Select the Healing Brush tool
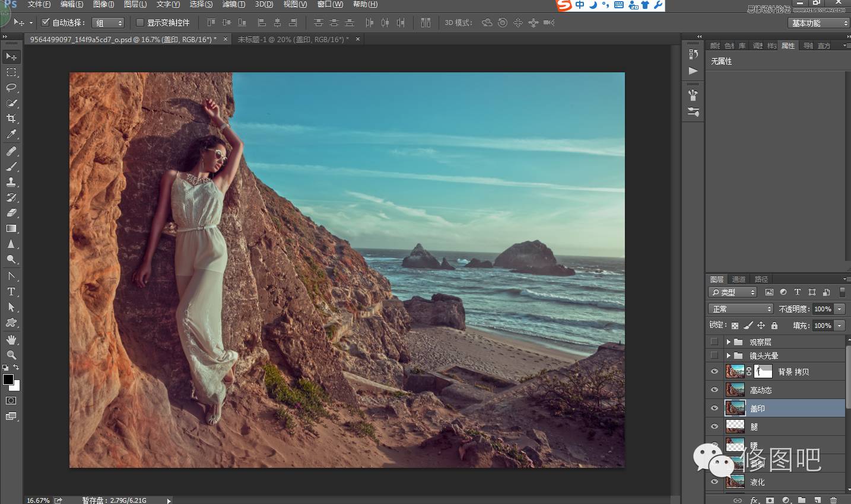Screen dimensions: 851x504 pos(11,151)
